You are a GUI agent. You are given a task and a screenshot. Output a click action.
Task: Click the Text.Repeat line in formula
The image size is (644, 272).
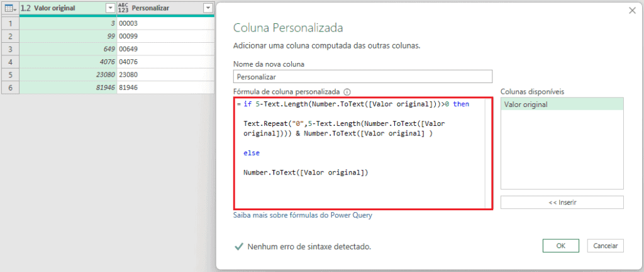(x=344, y=123)
